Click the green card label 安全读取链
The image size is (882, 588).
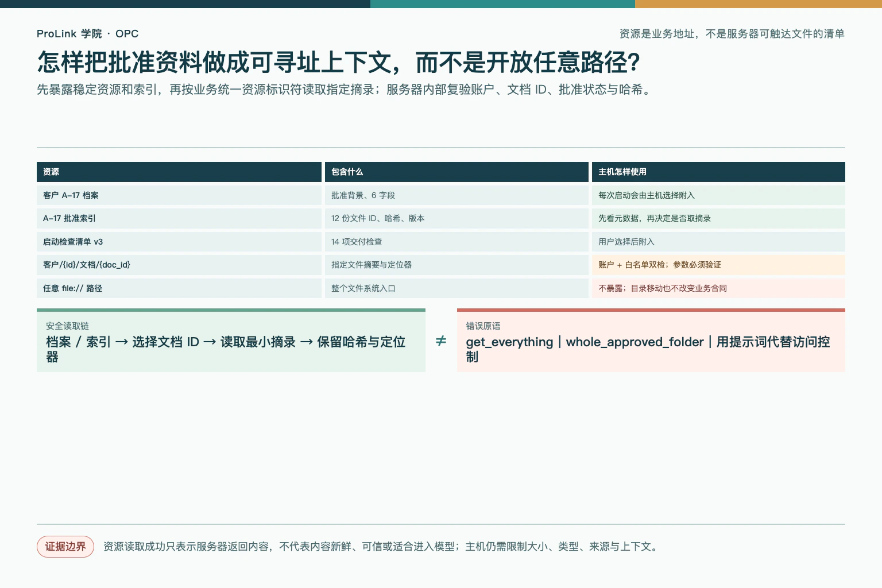point(68,326)
